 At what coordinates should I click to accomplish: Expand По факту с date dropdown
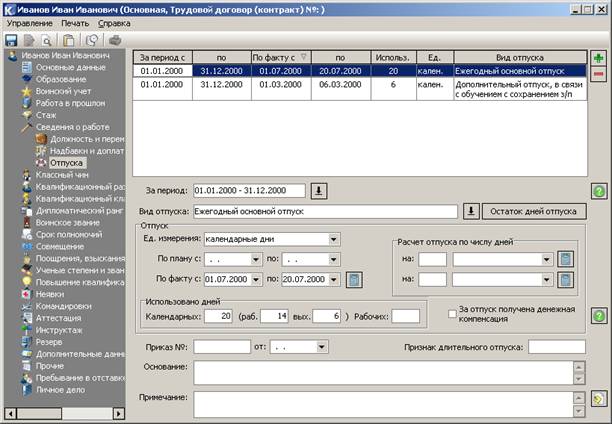[256, 280]
